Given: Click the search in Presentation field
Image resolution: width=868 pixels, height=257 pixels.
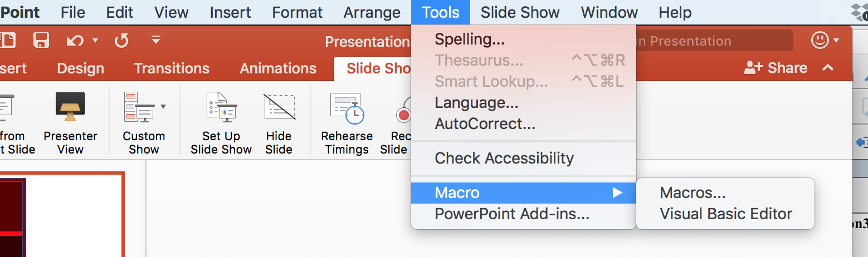Looking at the screenshot, I should click(x=713, y=41).
